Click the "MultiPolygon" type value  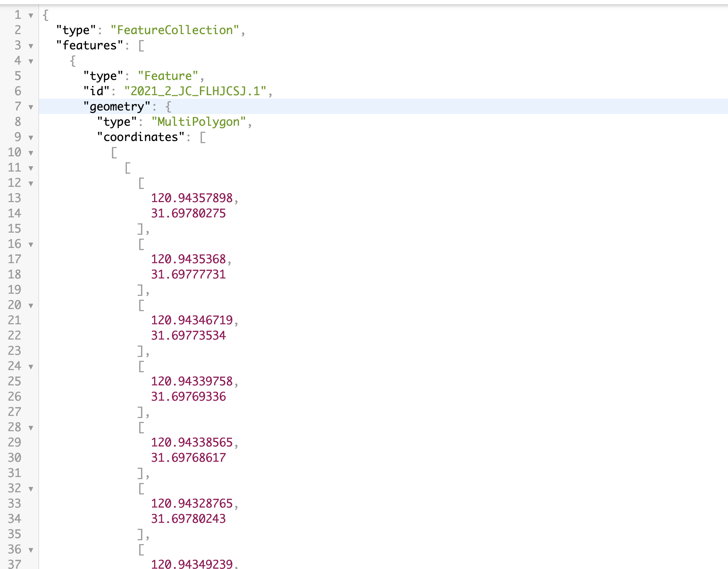[x=199, y=122]
